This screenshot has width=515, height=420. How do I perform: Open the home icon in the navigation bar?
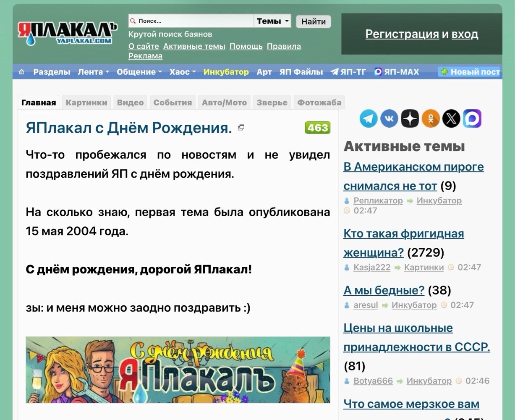click(21, 72)
